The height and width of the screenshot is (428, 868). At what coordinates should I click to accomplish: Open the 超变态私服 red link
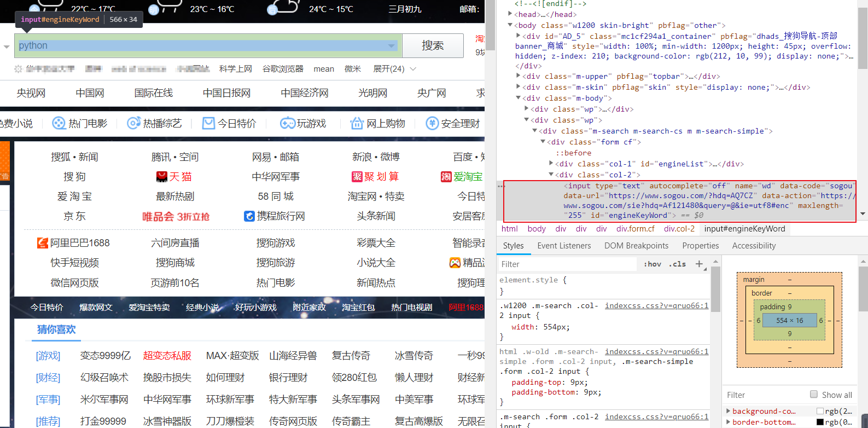[x=167, y=356]
